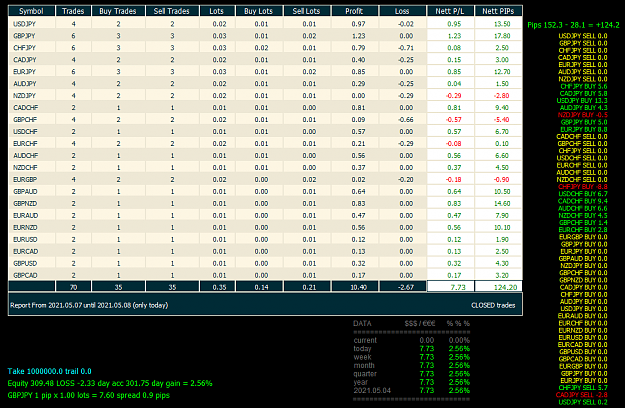Image resolution: width=625 pixels, height=408 pixels.
Task: Click the red CADJPY SELL -2.8 entry
Action: click(582, 394)
